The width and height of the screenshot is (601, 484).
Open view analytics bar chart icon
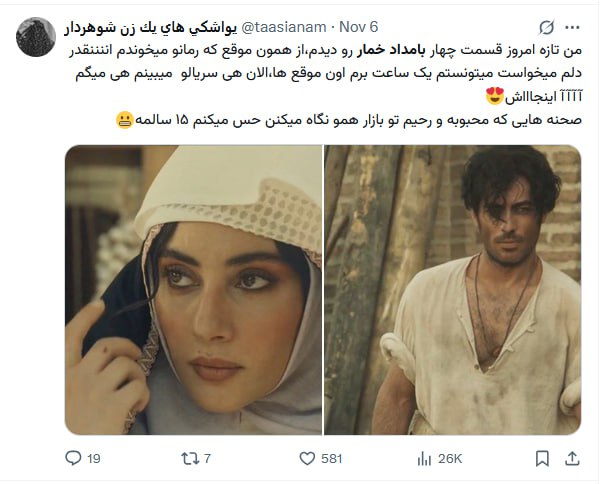(x=424, y=458)
